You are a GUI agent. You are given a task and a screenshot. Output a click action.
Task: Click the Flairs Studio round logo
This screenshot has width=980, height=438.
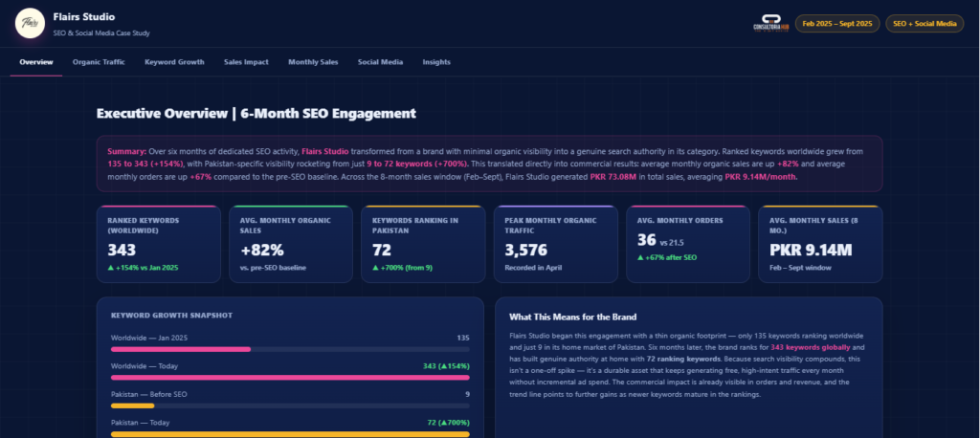click(30, 23)
